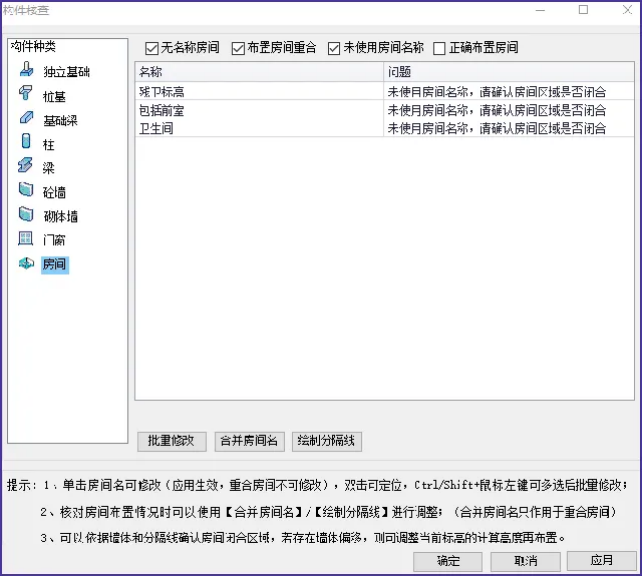Click the 问题 column header
This screenshot has width=642, height=576.
(x=510, y=72)
